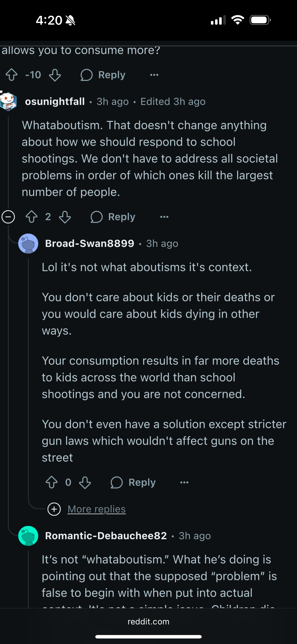Reply to the top -10 comment
Image resolution: width=297 pixels, height=644 pixels.
pos(103,75)
